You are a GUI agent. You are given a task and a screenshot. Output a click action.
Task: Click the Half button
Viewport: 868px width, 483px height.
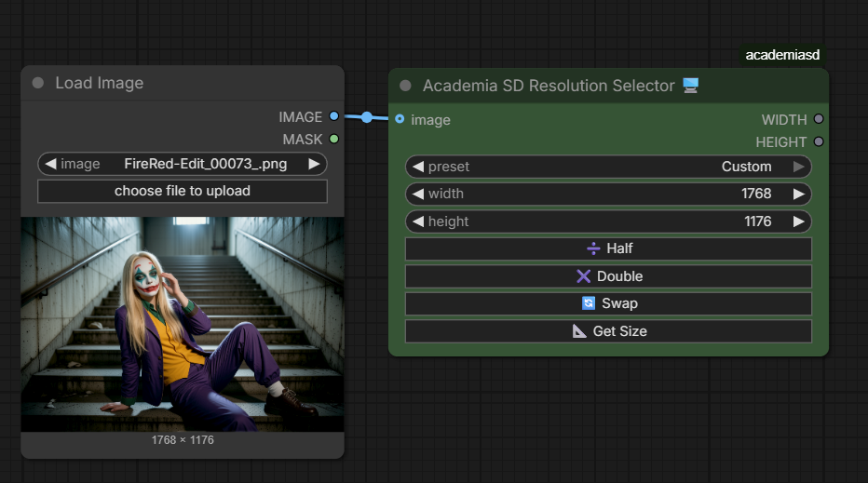(608, 249)
